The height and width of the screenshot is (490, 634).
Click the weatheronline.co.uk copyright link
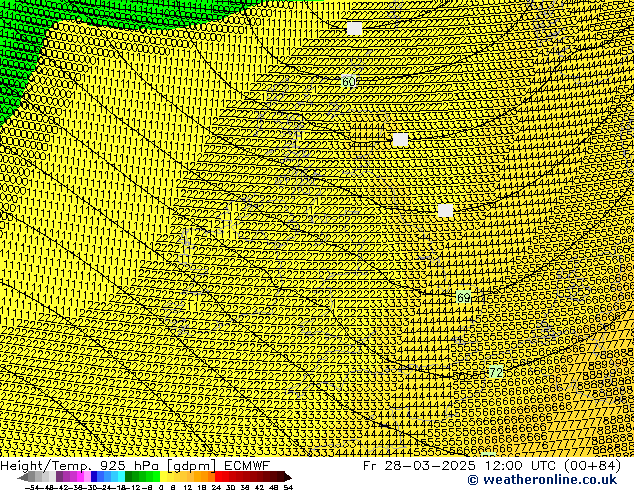point(542,480)
